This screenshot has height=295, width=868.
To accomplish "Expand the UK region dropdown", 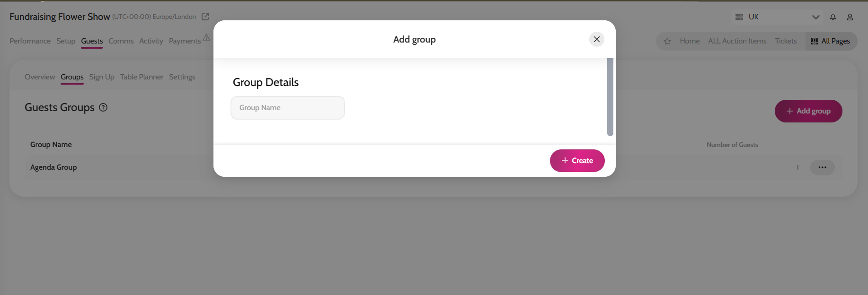I will (x=815, y=17).
